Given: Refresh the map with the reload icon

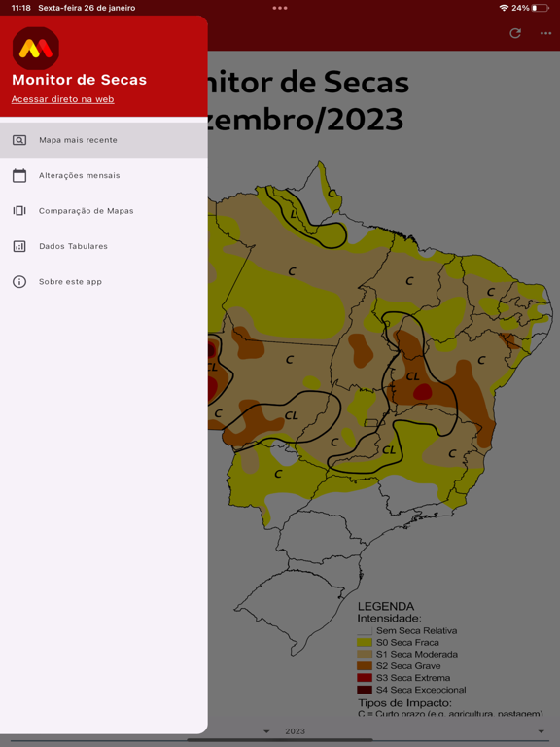Looking at the screenshot, I should tap(515, 33).
